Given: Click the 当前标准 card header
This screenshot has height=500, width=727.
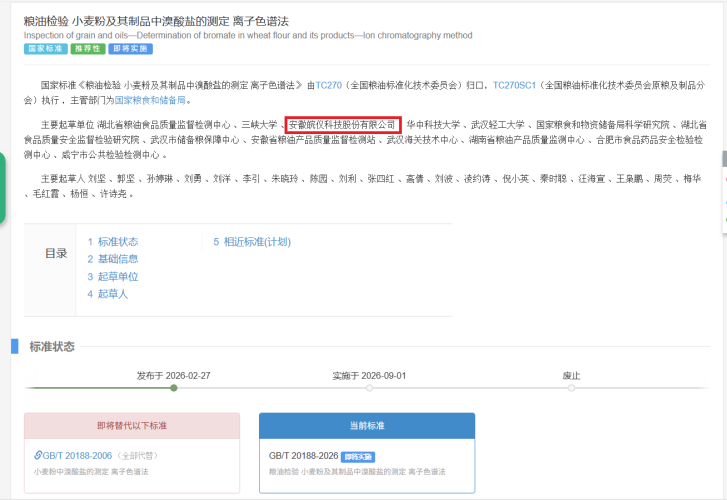Looking at the screenshot, I should click(x=367, y=426).
